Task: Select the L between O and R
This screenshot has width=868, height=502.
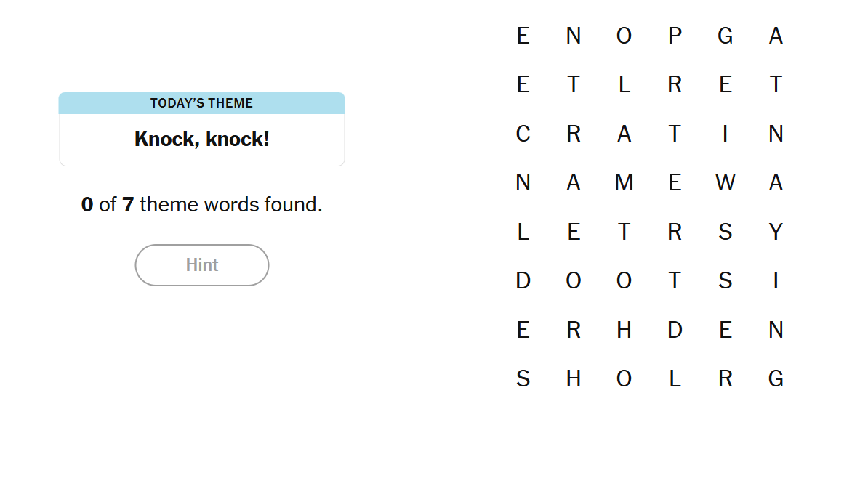Action: pyautogui.click(x=675, y=379)
